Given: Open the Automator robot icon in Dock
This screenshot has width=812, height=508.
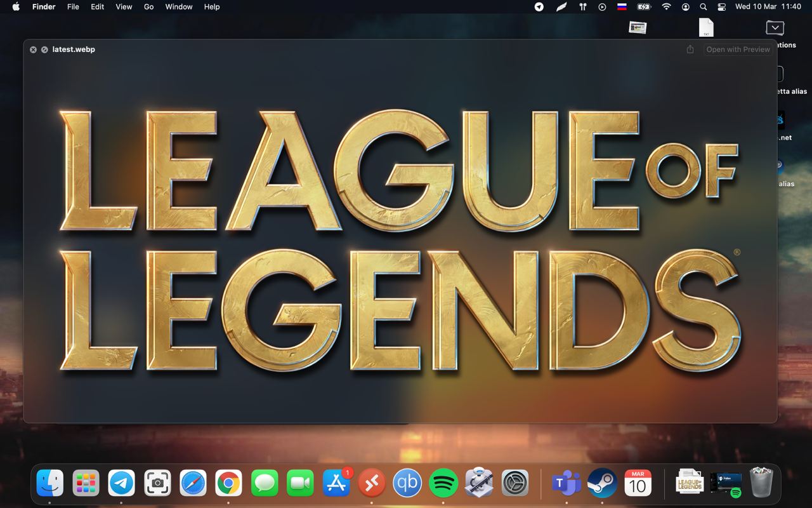Looking at the screenshot, I should click(x=479, y=483).
